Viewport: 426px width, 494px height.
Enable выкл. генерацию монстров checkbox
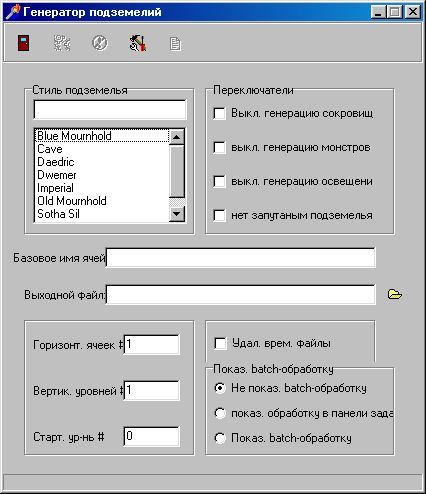pos(219,147)
